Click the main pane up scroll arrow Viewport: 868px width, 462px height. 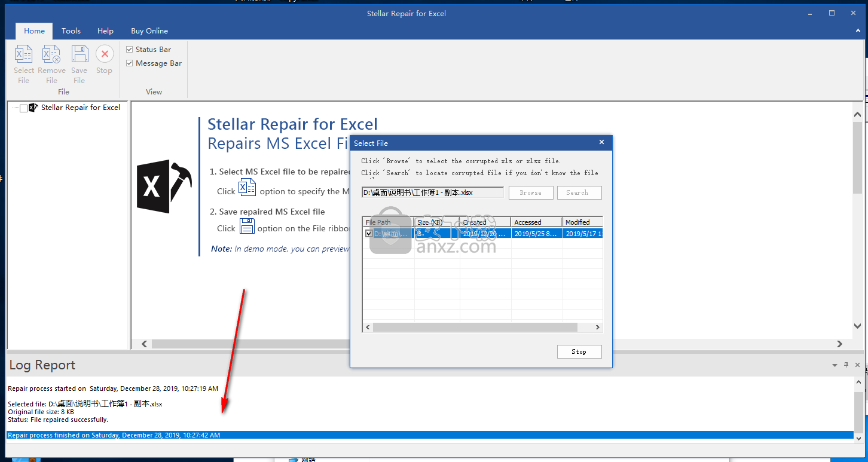[x=858, y=114]
